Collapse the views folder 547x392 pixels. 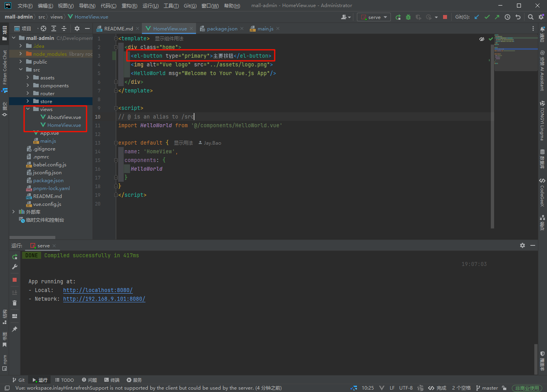[x=28, y=109]
